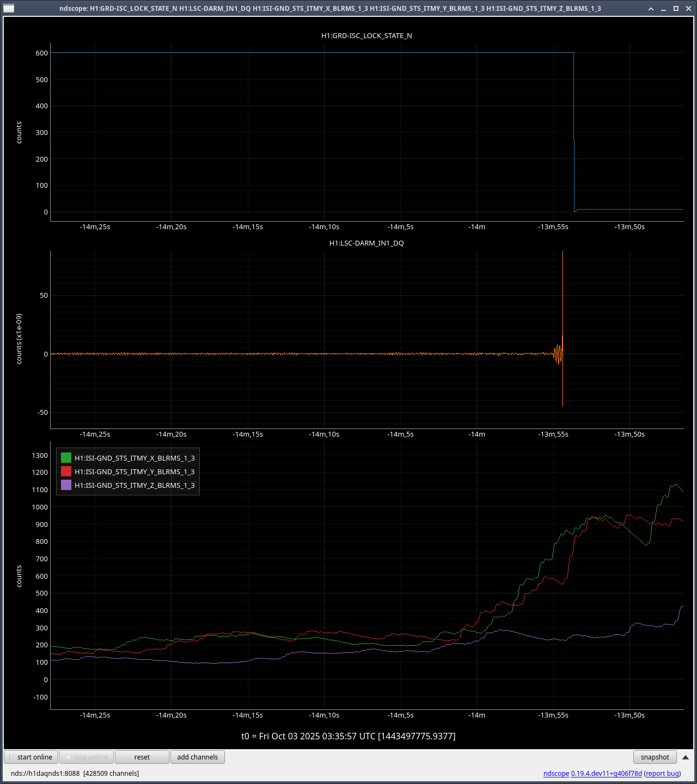Click red swatch for ITMY_Y_BLRMS_1_3
The image size is (697, 784).
(66, 471)
